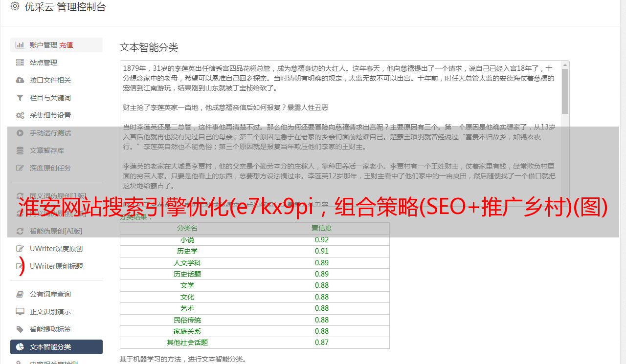This screenshot has width=626, height=364.
Task: Click the 账户管理 bar chart icon
Action: coord(20,45)
